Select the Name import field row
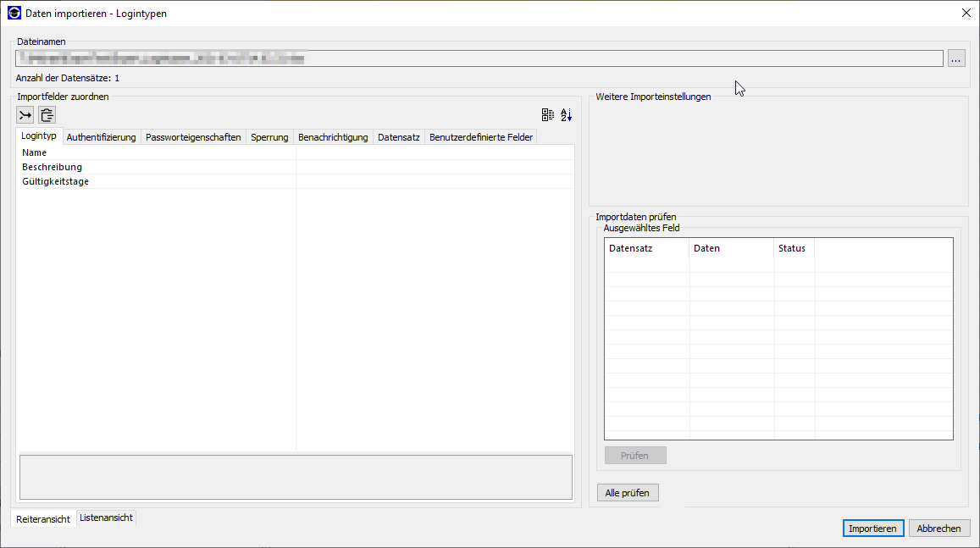The width and height of the screenshot is (980, 548). point(157,152)
